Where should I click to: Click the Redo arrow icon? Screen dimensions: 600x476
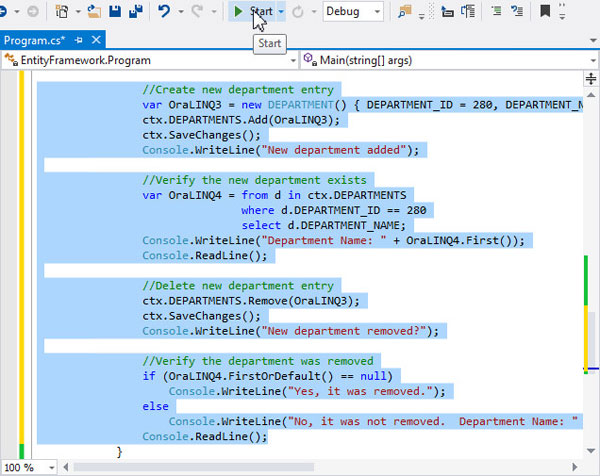click(x=197, y=12)
